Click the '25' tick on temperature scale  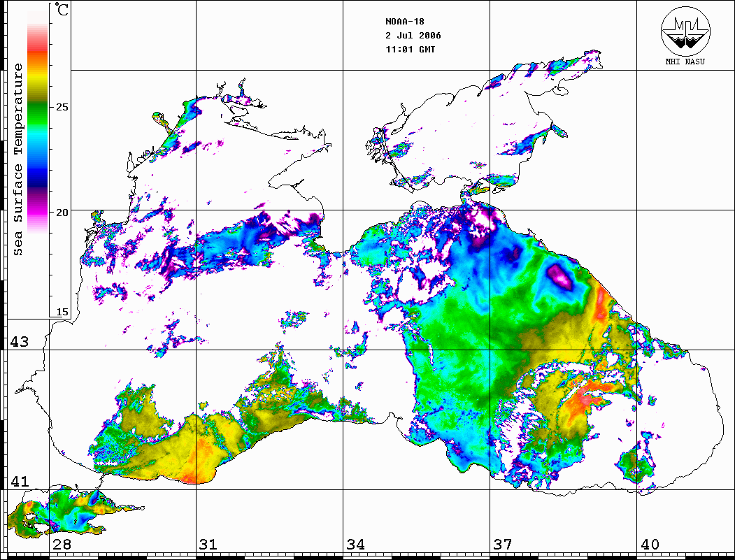62,107
